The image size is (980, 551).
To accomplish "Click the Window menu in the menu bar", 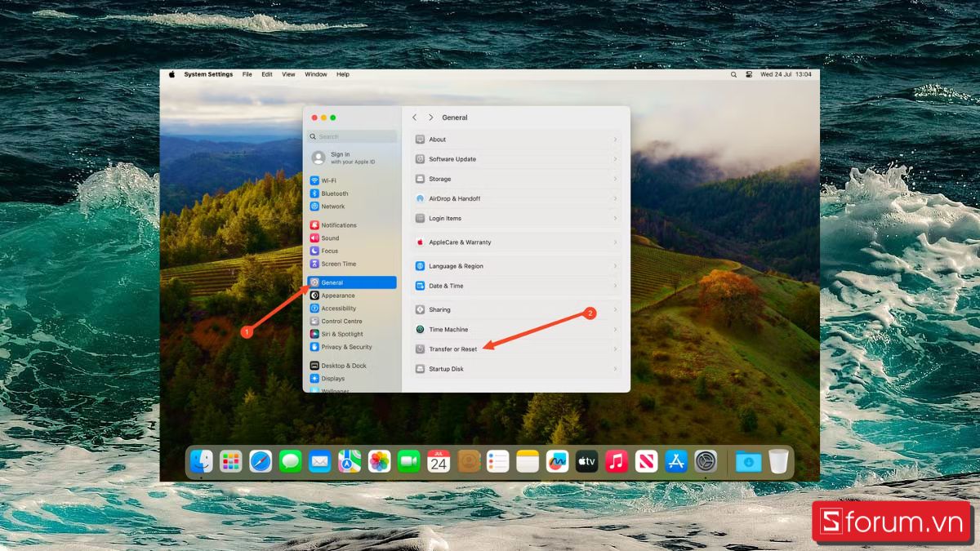I will (x=315, y=73).
